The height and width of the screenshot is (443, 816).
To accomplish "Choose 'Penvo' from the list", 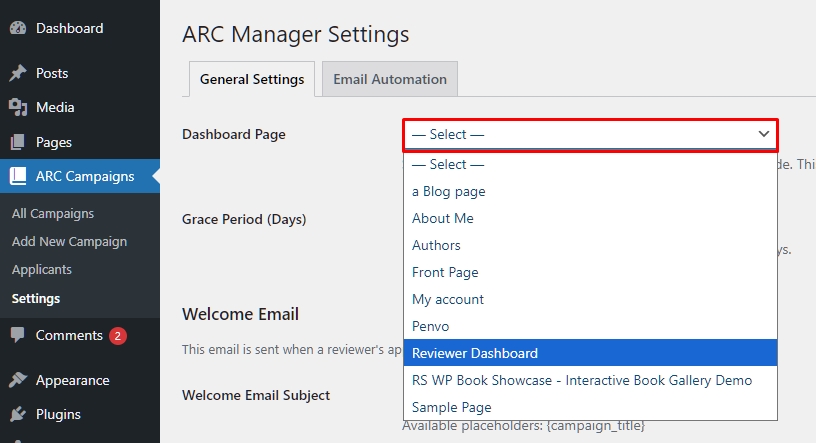I will [x=590, y=326].
